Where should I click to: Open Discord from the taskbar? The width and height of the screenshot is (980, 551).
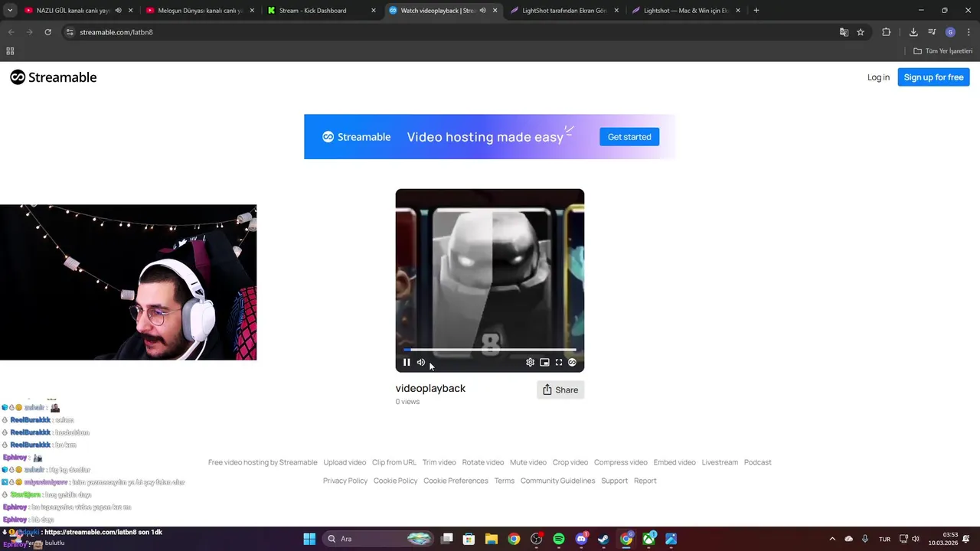(581, 539)
